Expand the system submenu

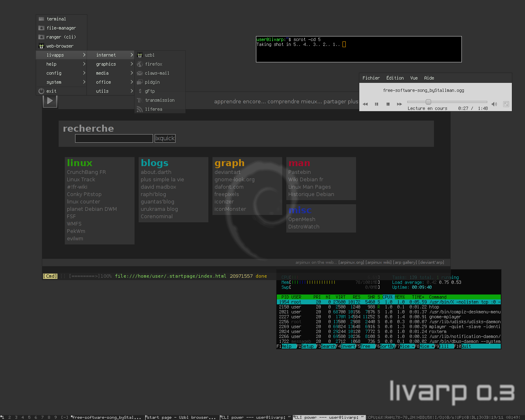click(x=62, y=82)
